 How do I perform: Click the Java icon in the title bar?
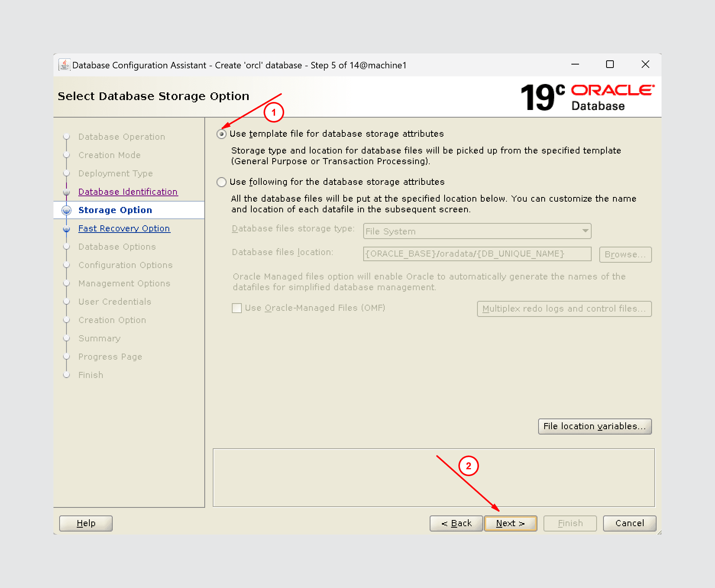click(x=64, y=65)
